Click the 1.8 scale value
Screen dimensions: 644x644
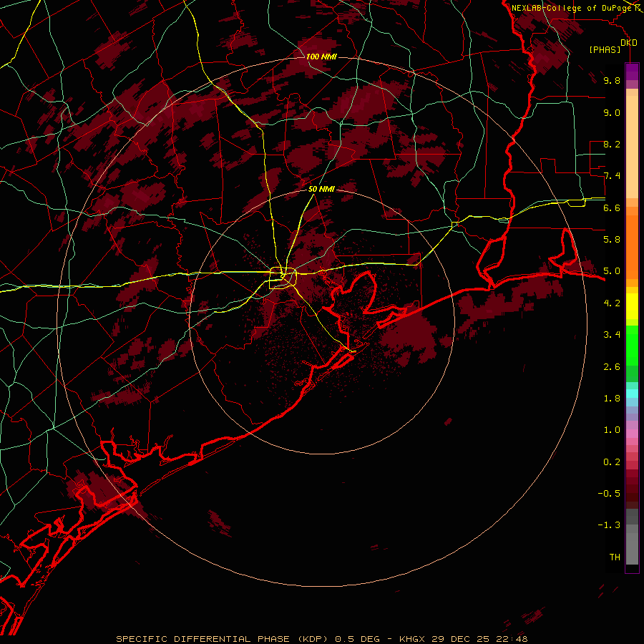click(612, 399)
